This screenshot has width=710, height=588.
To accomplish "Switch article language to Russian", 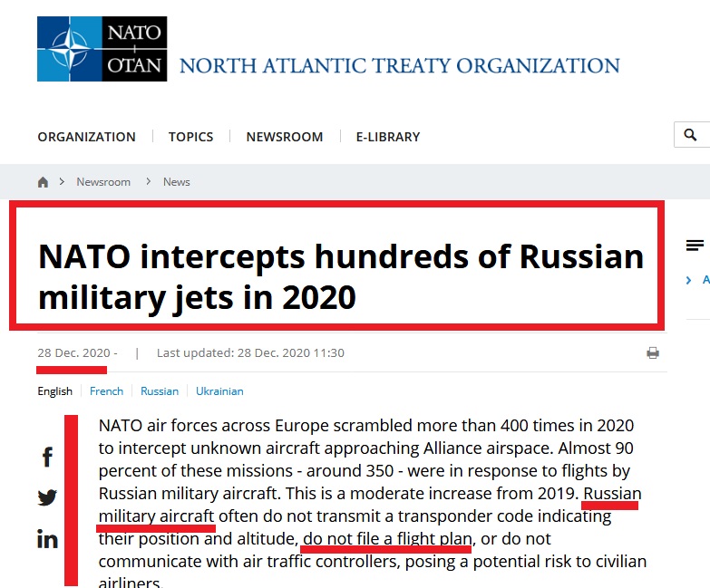I will coord(160,391).
